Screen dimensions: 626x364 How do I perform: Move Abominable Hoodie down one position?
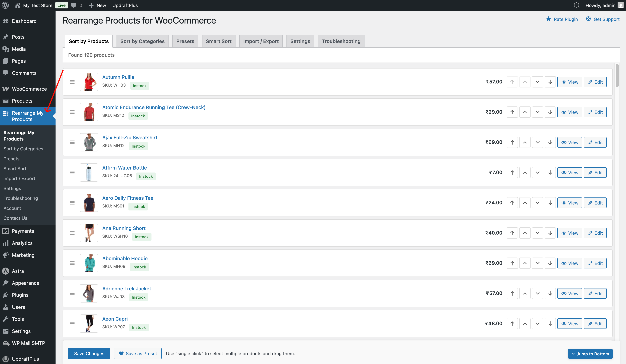537,263
